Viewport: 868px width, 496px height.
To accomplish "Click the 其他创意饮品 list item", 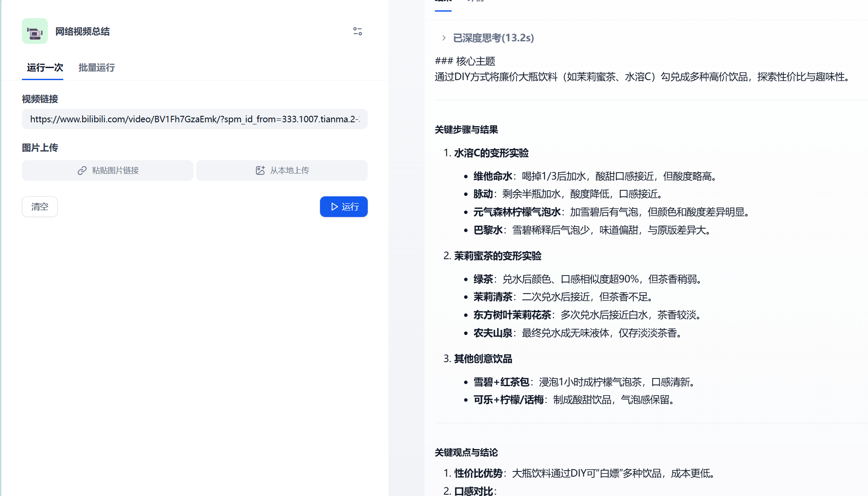I will pos(483,359).
